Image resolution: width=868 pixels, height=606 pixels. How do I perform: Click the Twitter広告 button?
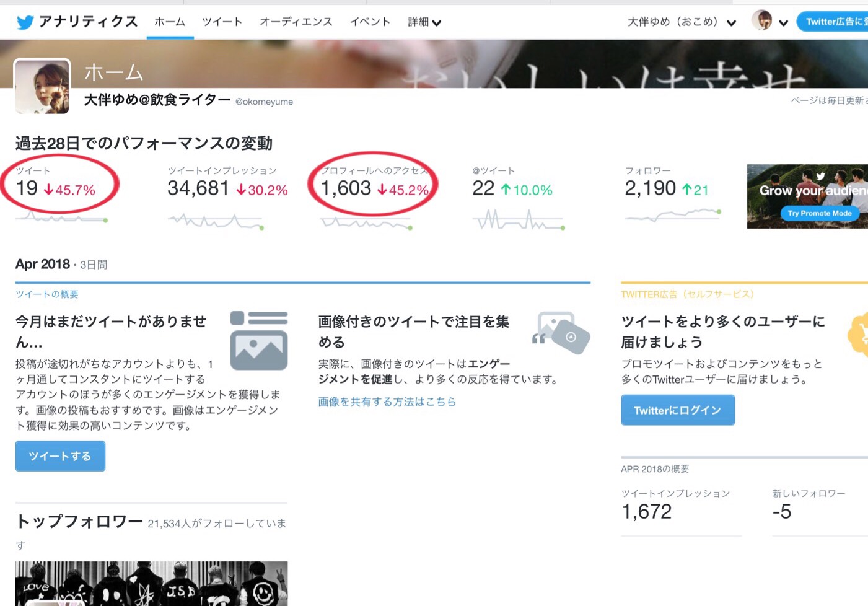[832, 22]
